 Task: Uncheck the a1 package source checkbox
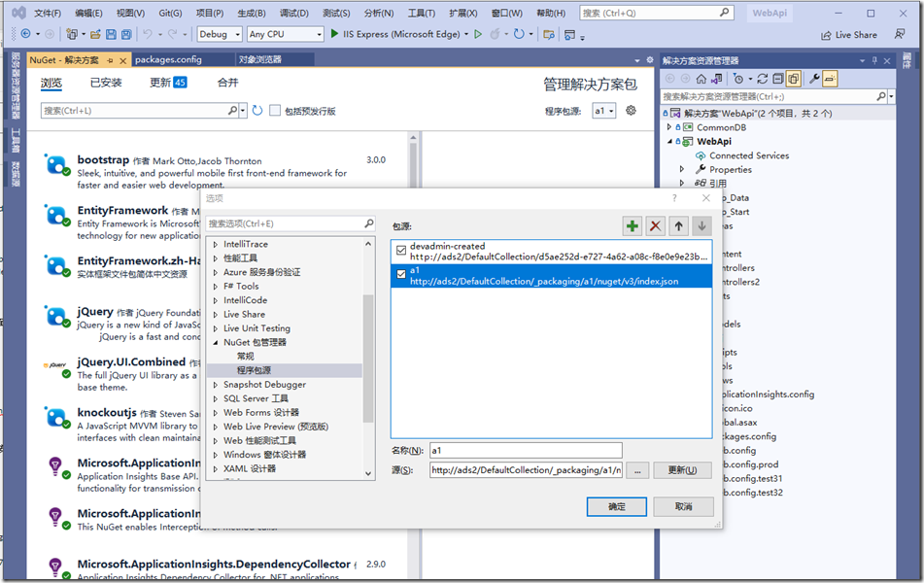[401, 274]
